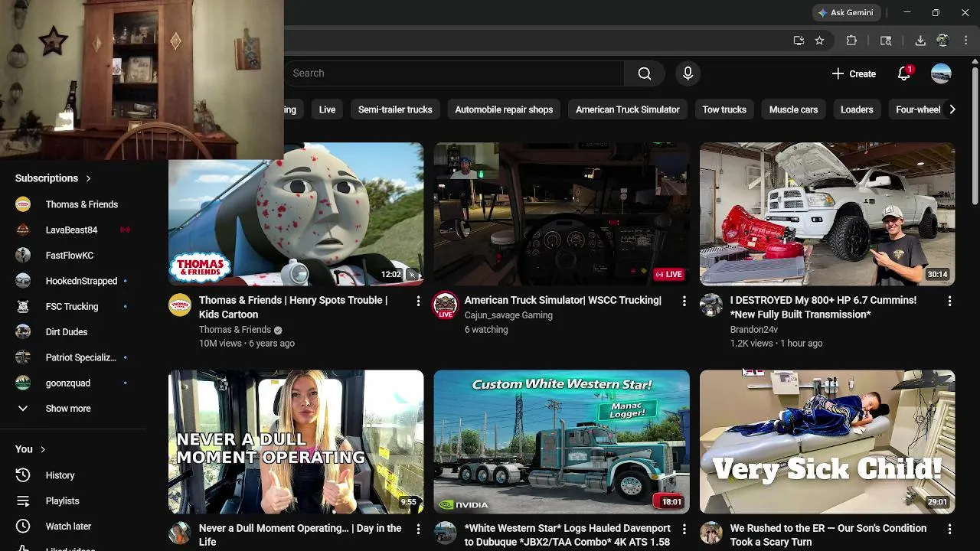Screen dimensions: 980x551
Task: Click the install app icon in address bar
Action: tap(799, 41)
